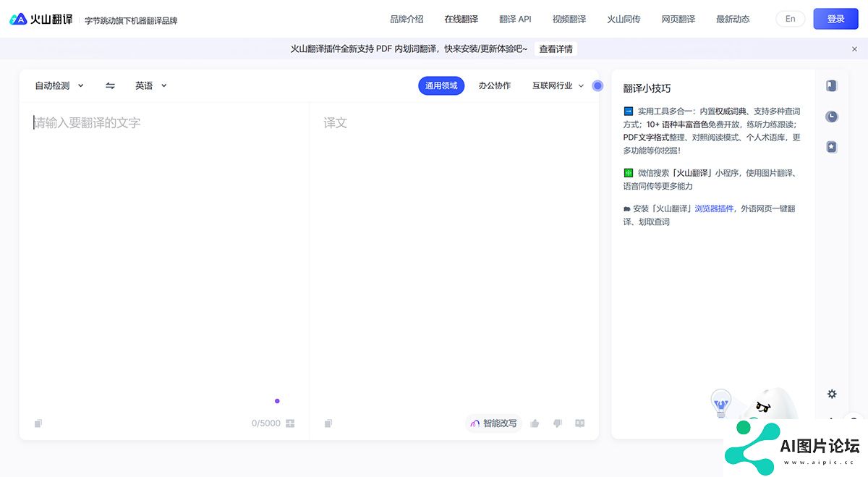This screenshot has height=477, width=868.
Task: Give a thumbs up to the translation
Action: tap(535, 423)
